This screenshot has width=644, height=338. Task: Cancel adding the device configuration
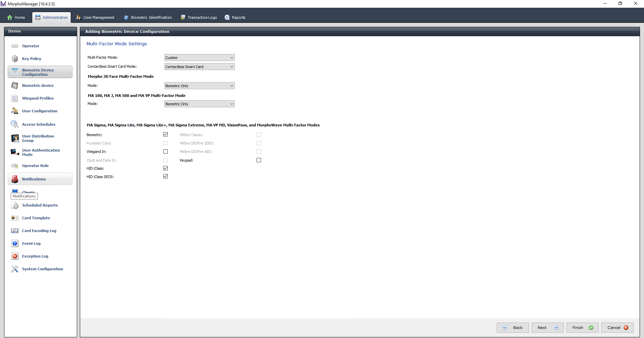(617, 328)
